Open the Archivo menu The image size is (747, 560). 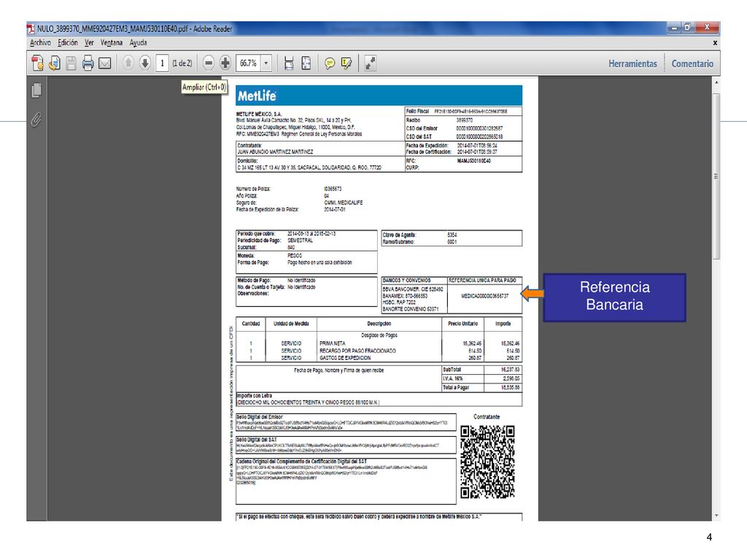pyautogui.click(x=41, y=43)
